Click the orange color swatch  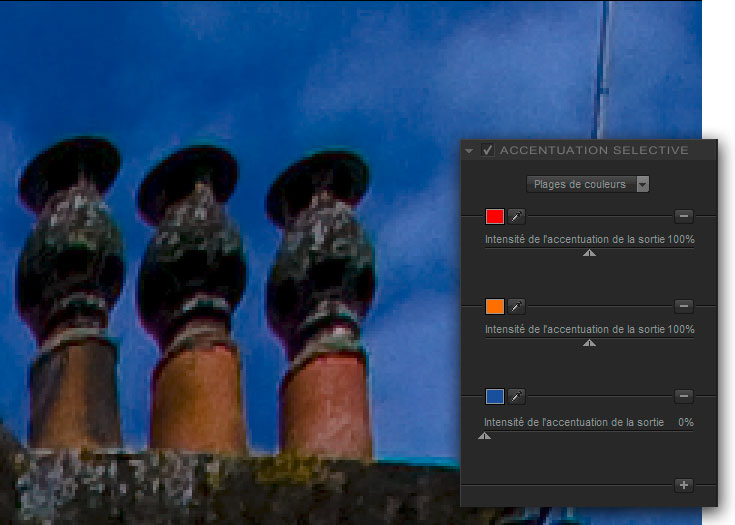pyautogui.click(x=495, y=306)
